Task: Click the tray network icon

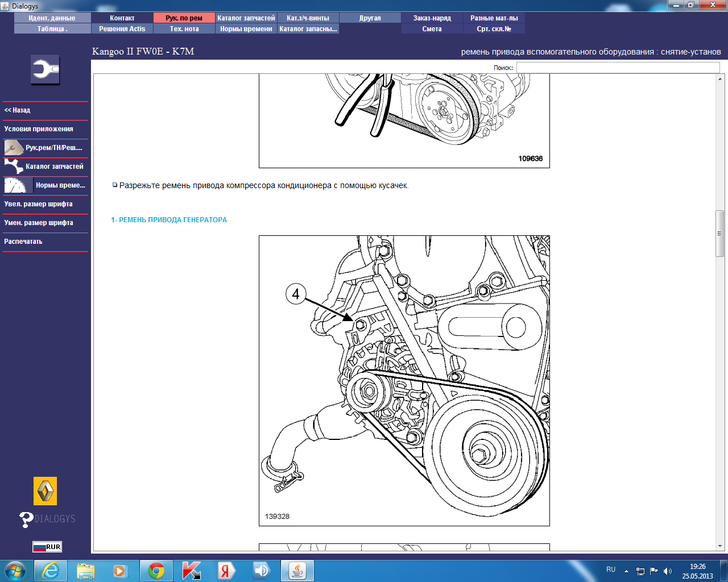Action: [640, 571]
